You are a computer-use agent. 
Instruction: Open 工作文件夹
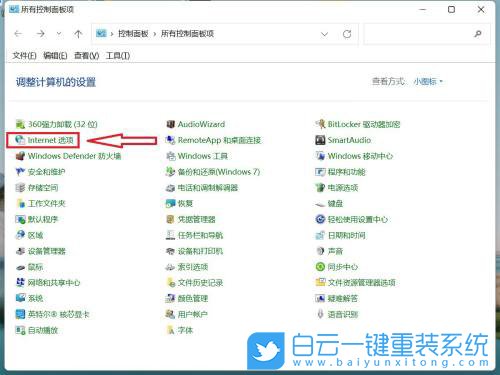[41, 203]
